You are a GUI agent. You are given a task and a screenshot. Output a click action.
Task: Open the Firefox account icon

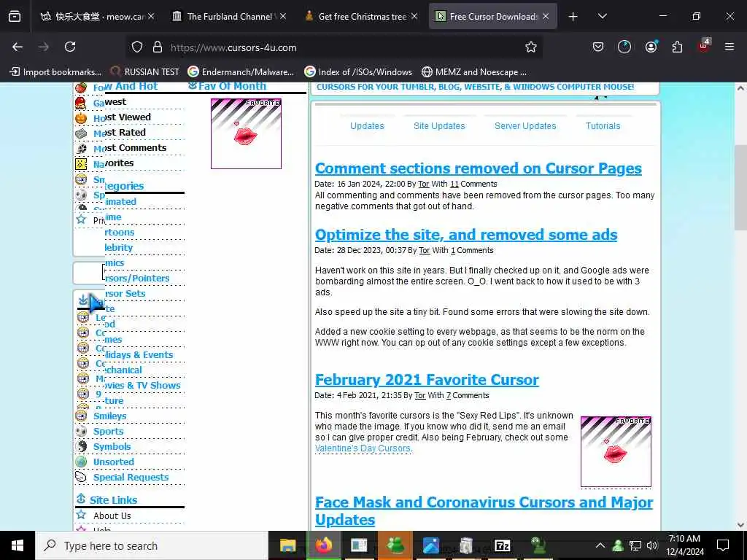651,47
